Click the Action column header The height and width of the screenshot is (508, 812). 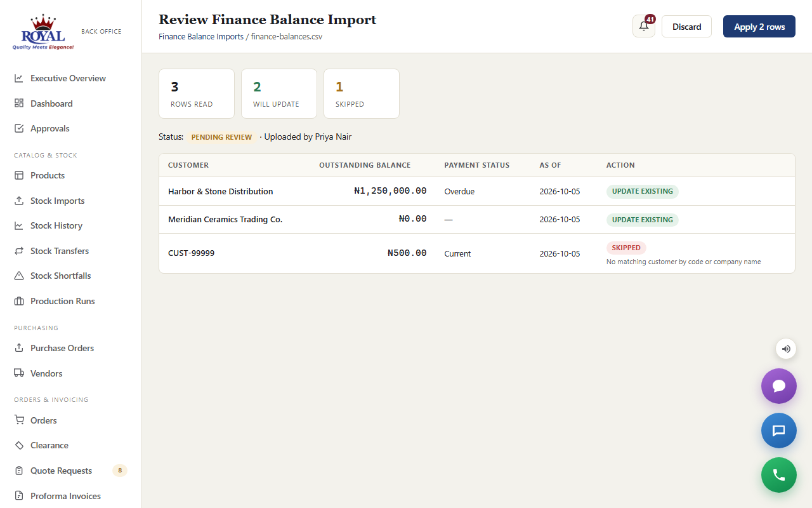(620, 165)
